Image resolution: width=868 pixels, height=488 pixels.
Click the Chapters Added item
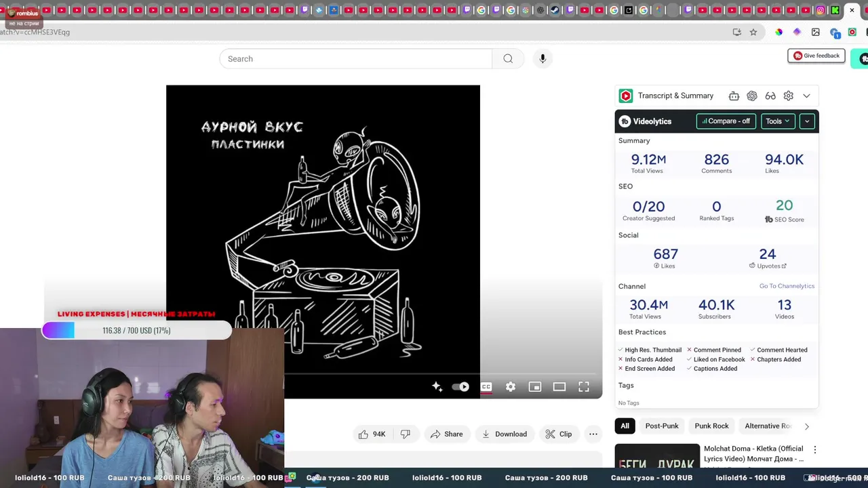(x=775, y=359)
